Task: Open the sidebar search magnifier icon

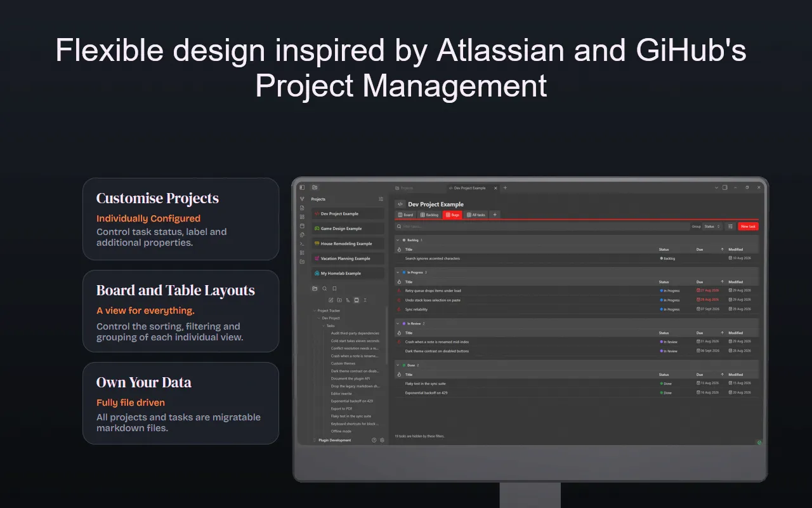Action: tap(325, 288)
